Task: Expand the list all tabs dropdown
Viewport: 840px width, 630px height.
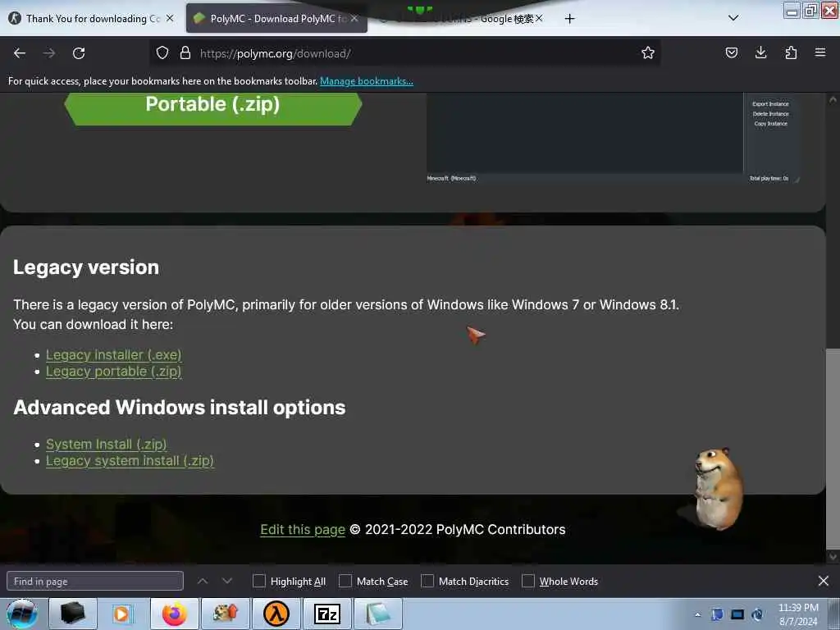Action: 733,18
